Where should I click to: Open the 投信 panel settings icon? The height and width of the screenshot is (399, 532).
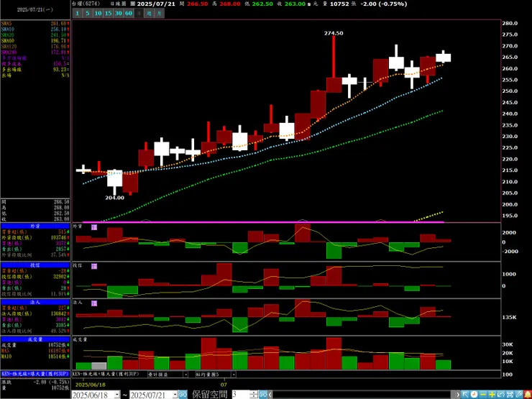click(x=94, y=266)
